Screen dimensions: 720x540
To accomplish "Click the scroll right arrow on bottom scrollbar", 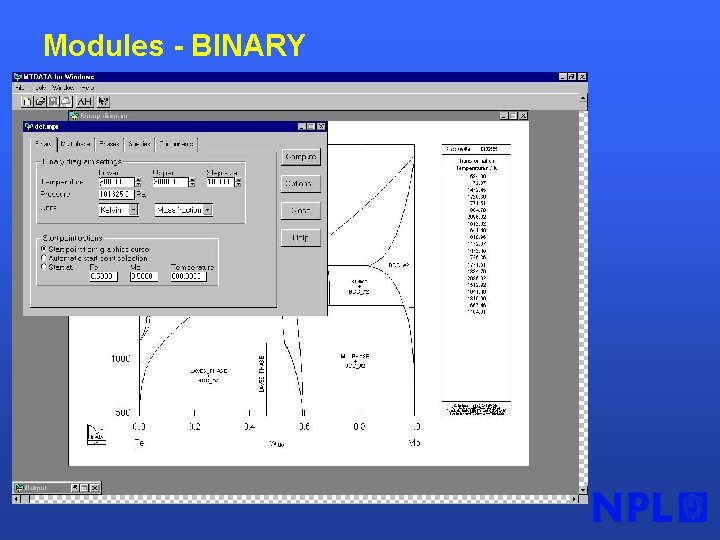I will click(x=574, y=499).
